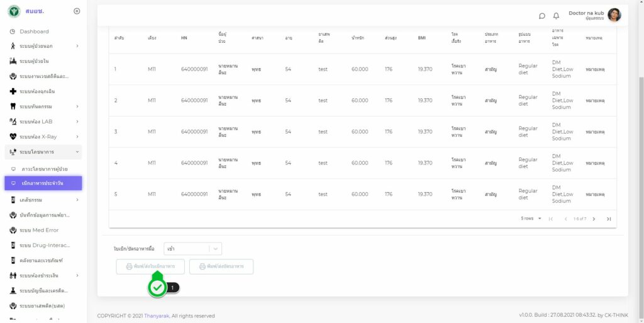Click the พิมพ์/ส่งบัตรอาหาร print button

[221, 266]
